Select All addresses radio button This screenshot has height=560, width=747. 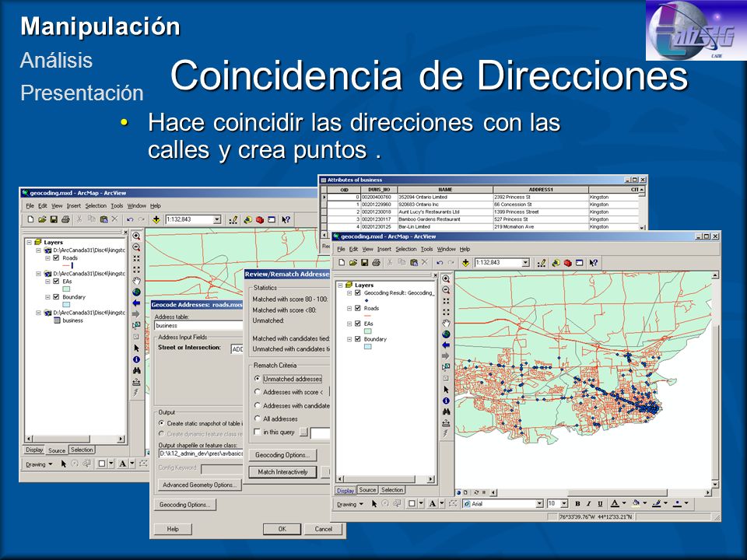pyautogui.click(x=258, y=418)
